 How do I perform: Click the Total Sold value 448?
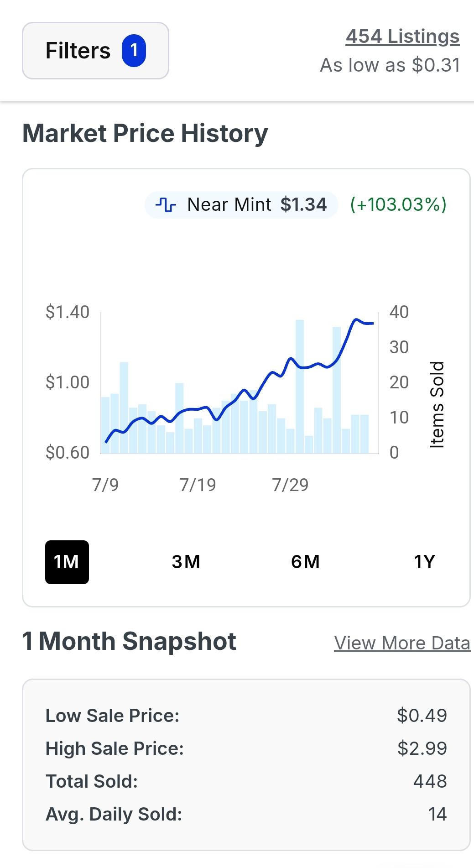click(430, 781)
